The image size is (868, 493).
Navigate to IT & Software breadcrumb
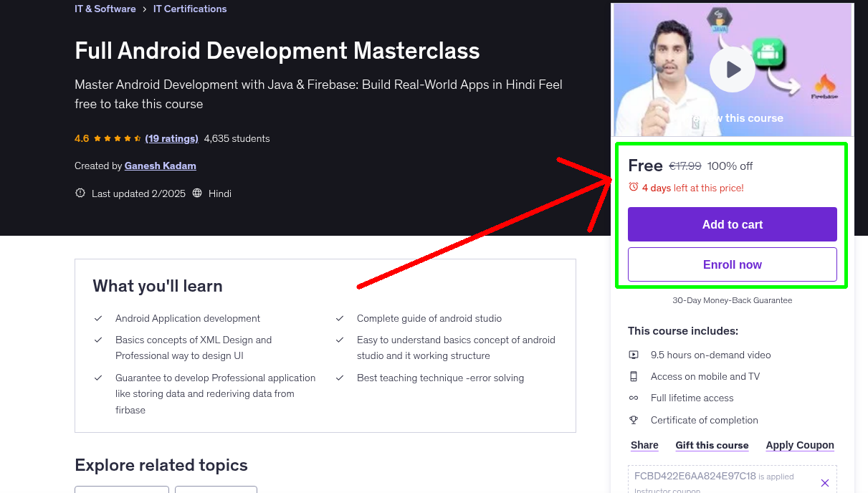[x=105, y=9]
